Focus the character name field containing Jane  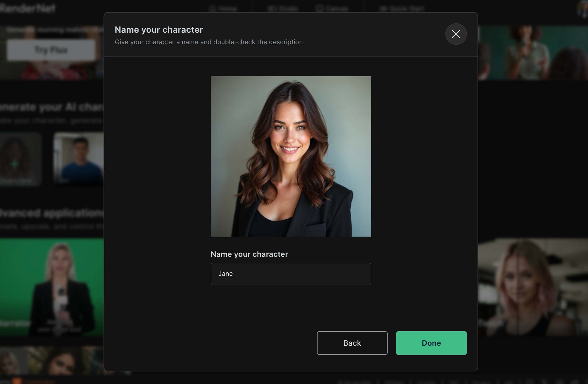pyautogui.click(x=291, y=274)
